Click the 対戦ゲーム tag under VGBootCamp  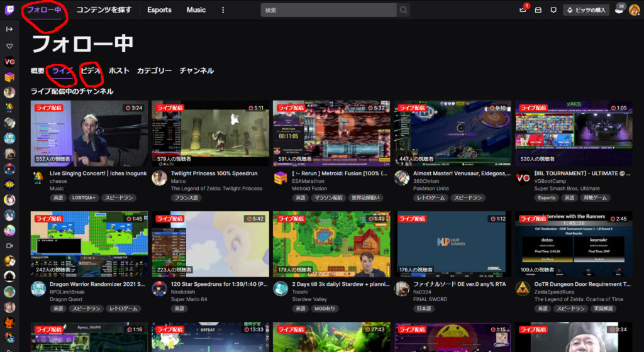595,198
